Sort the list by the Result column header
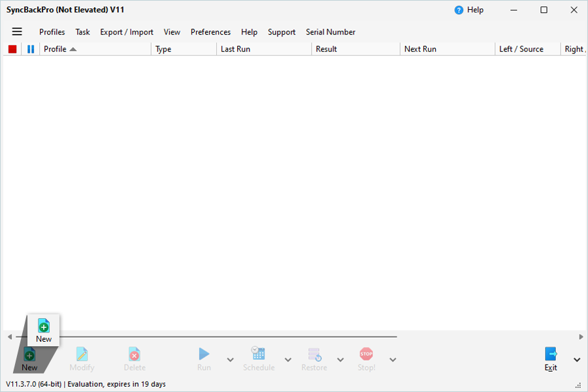 click(x=355, y=49)
